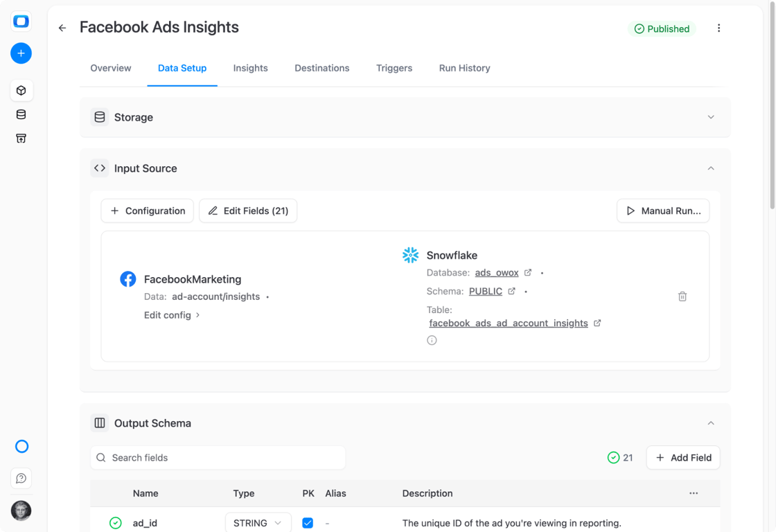This screenshot has width=776, height=532.
Task: Open the facebook_ads_ad_account_insights table link
Action: 509,323
